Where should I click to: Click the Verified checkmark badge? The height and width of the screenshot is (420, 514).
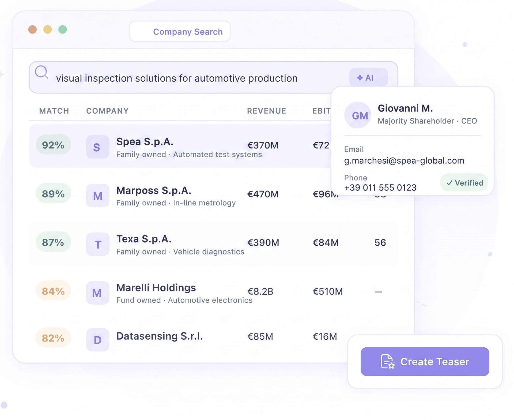click(464, 182)
